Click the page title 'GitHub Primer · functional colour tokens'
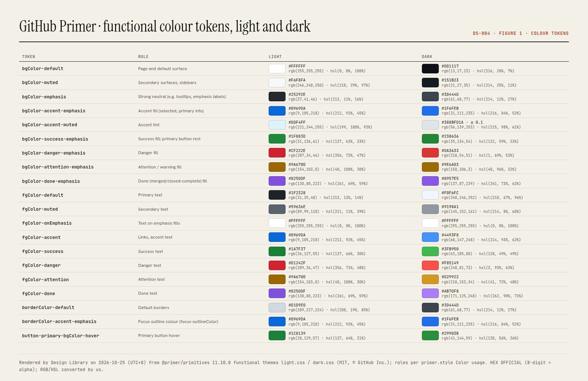The image size is (588, 381). click(x=165, y=26)
